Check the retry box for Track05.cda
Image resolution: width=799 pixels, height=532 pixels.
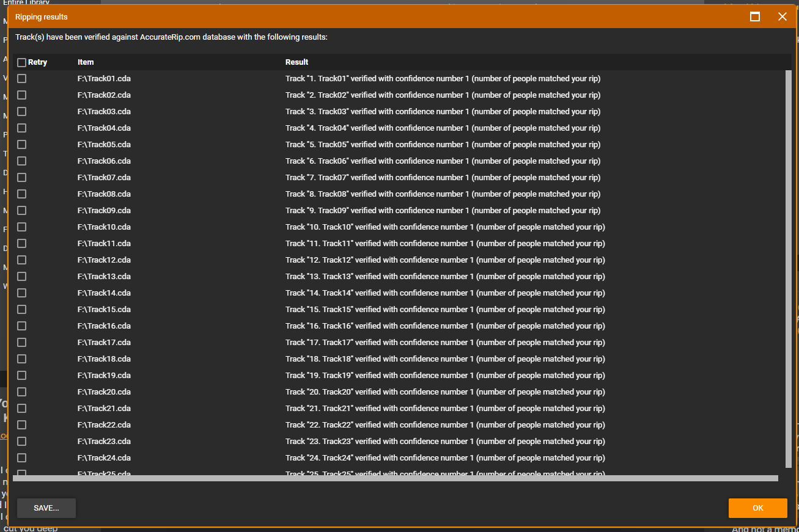(x=21, y=145)
